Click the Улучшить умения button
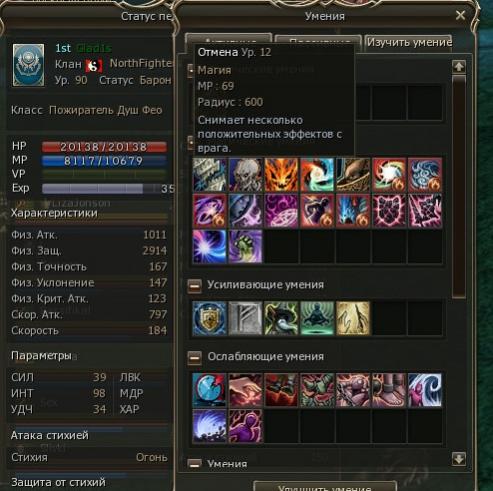Image resolution: width=493 pixels, height=491 pixels. coord(325,486)
